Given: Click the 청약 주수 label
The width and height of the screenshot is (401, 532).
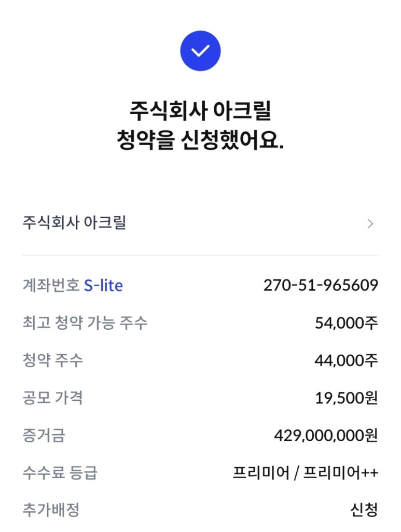Looking at the screenshot, I should click(x=52, y=361).
